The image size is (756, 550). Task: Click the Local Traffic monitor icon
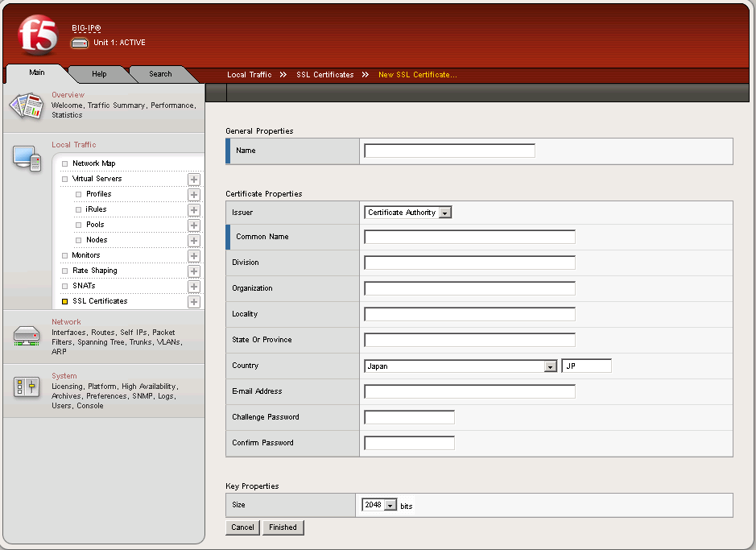(26, 158)
